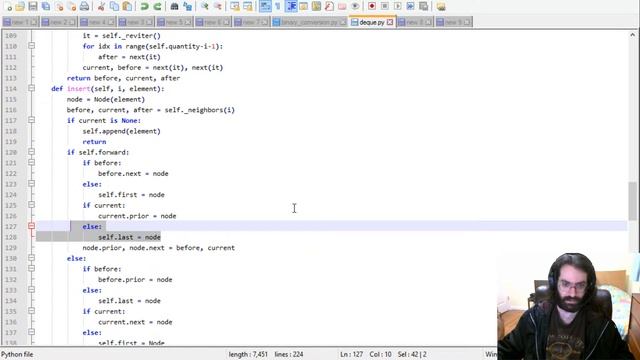Viewport: 640px width, 360px height.
Task: Click the last toolbar icon after macros
Action: 441,6
